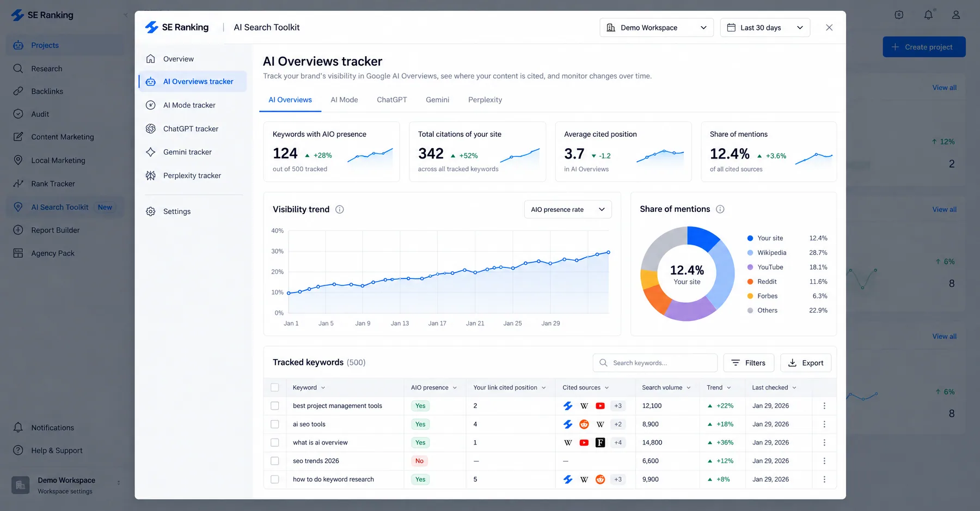Sort by the Search volume column
This screenshot has height=511, width=980.
(666, 387)
